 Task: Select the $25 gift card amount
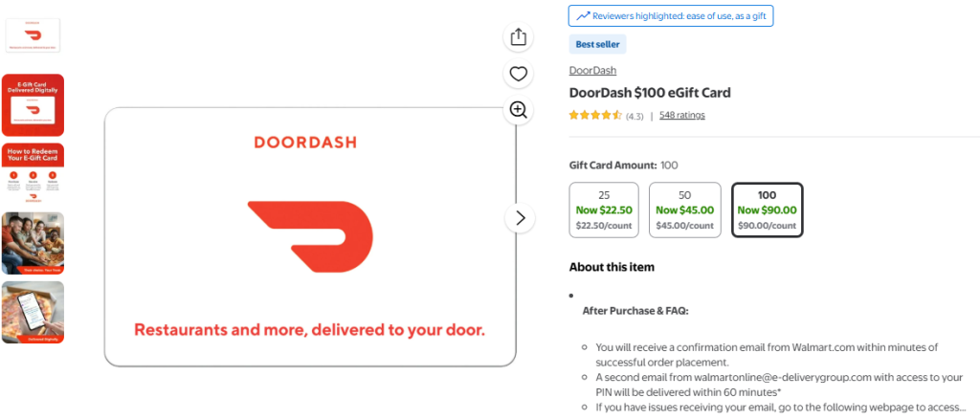tap(604, 210)
